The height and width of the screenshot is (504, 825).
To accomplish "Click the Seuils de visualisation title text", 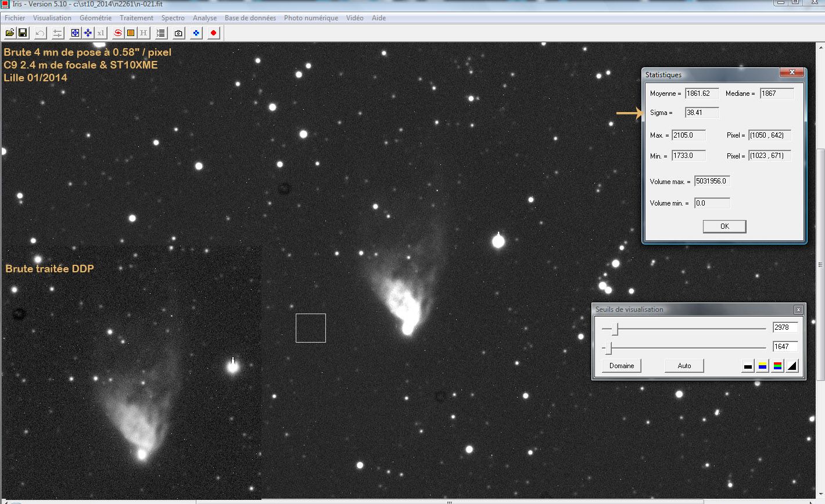I will (x=629, y=309).
